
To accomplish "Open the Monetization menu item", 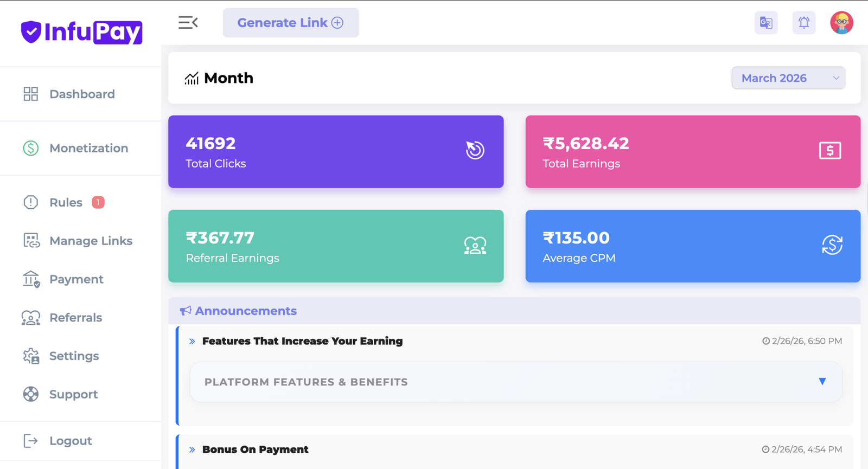I will pyautogui.click(x=88, y=148).
